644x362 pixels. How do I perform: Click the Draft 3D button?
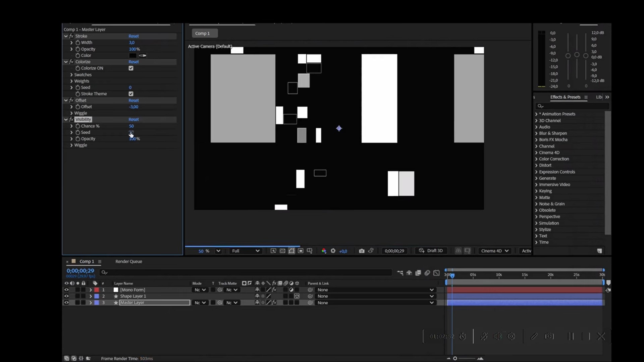tap(431, 251)
